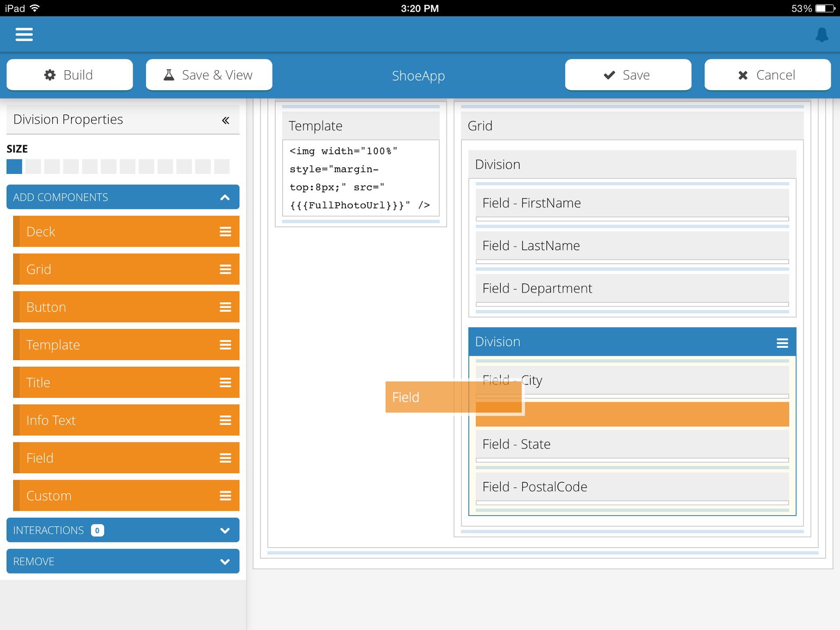Tap the drag handle on Custom component
The image size is (840, 630).
[x=225, y=496]
